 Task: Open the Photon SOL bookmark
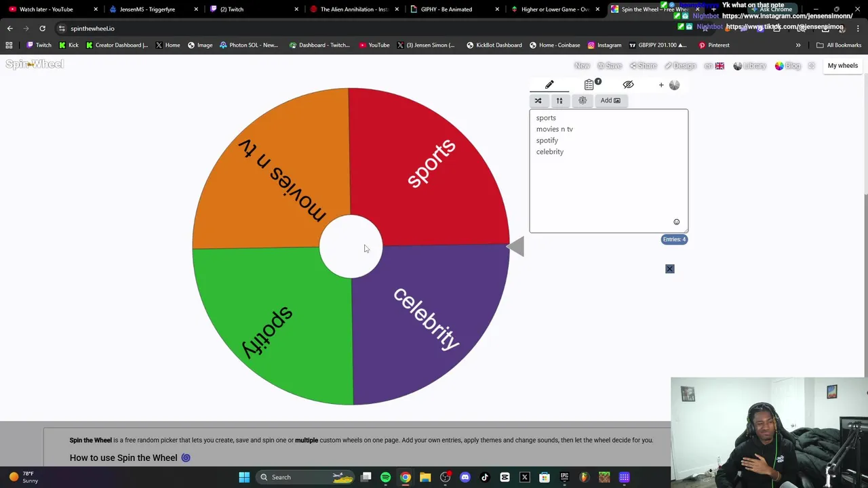[x=249, y=45]
